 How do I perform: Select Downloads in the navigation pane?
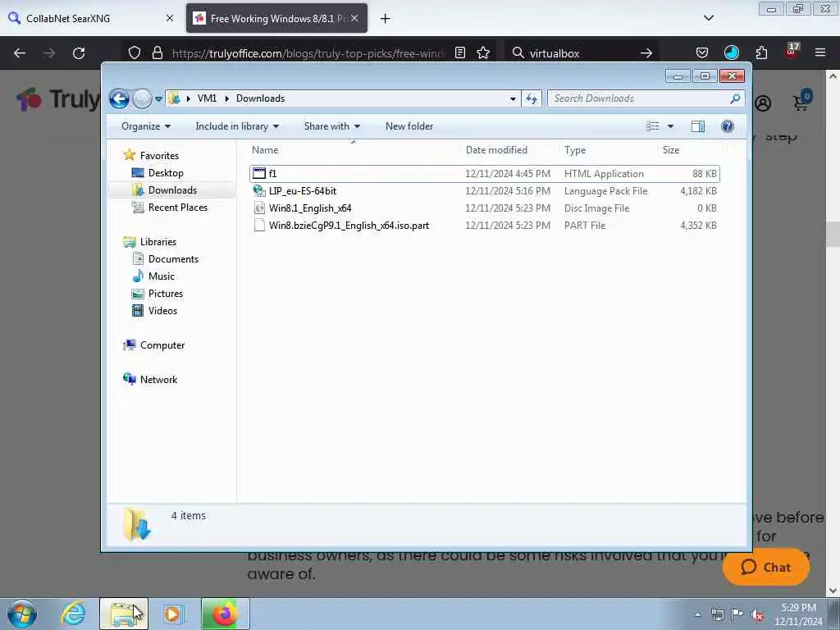coord(172,190)
